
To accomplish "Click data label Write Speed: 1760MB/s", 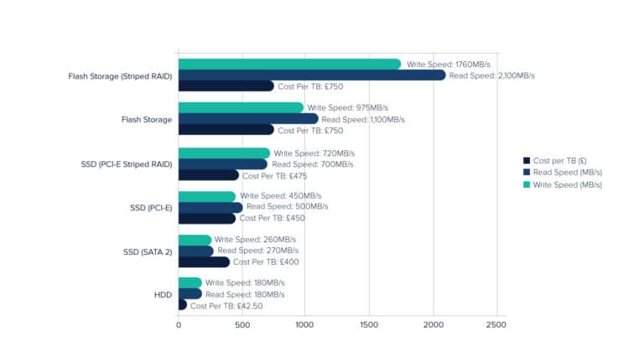I will 449,65.
